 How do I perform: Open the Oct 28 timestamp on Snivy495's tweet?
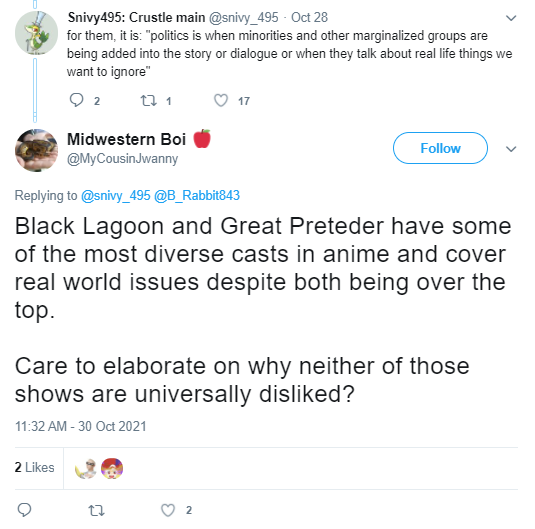click(309, 17)
